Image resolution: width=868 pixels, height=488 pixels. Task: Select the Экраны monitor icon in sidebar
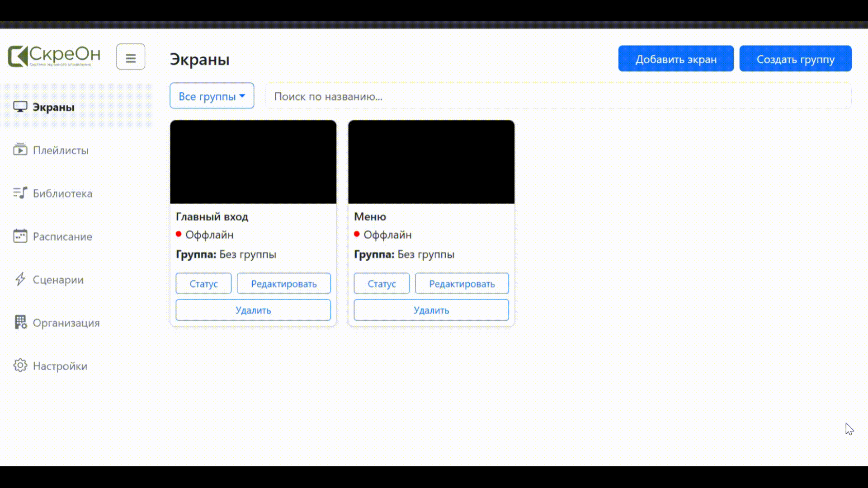tap(20, 107)
